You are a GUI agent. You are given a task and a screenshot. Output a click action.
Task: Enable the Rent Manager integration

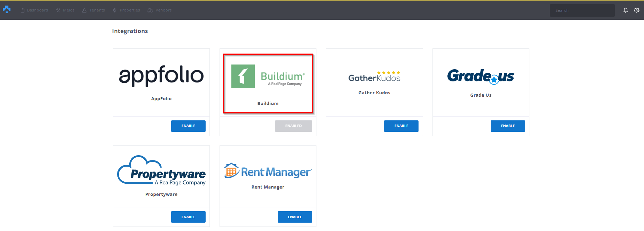[295, 217]
